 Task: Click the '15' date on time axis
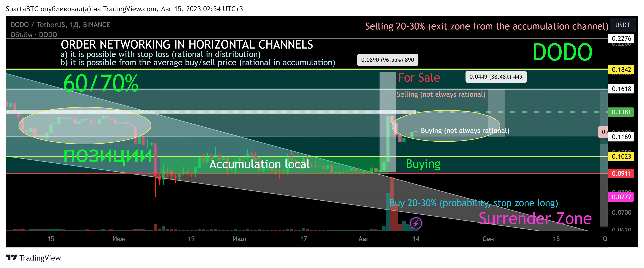click(51, 239)
